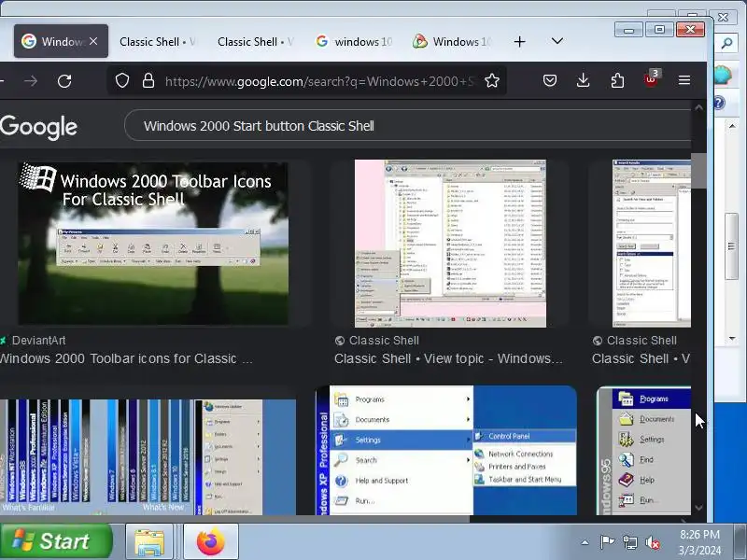Viewport: 747px width, 560px height.
Task: Click the Firefox address bar URL
Action: tap(319, 81)
